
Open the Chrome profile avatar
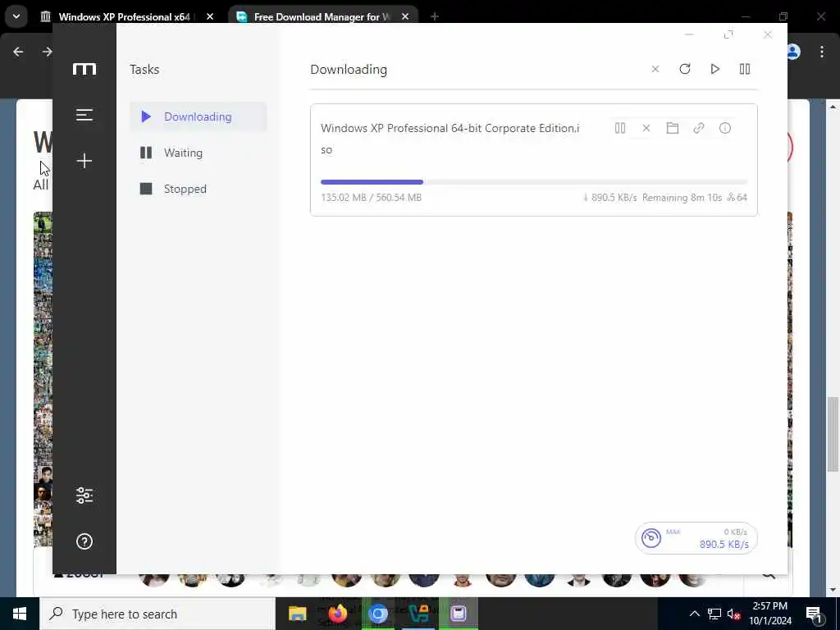pos(793,52)
